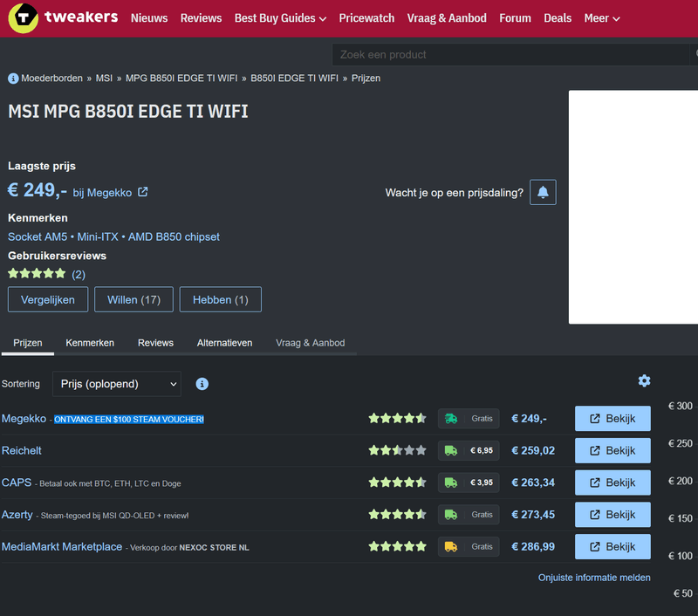Screen dimensions: 698x616
Task: Go to Pricewatch in the navigation
Action: 366,18
